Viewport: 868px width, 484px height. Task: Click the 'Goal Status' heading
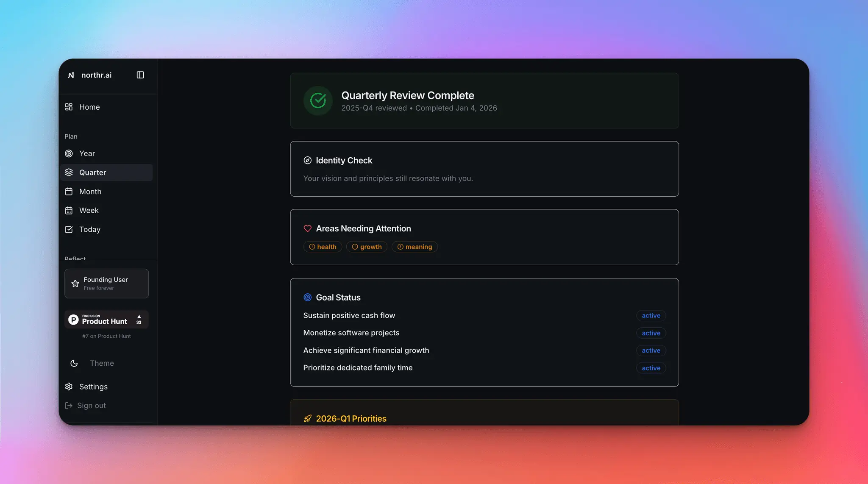coord(338,298)
